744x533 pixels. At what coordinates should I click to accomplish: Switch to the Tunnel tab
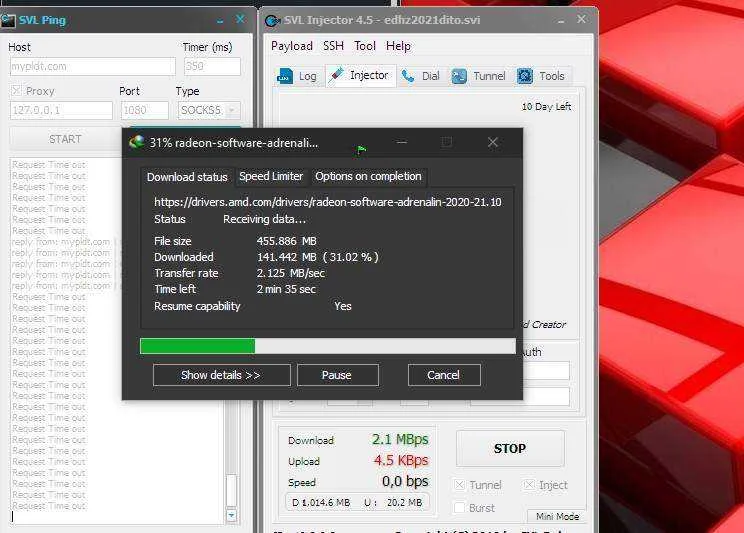(x=478, y=76)
